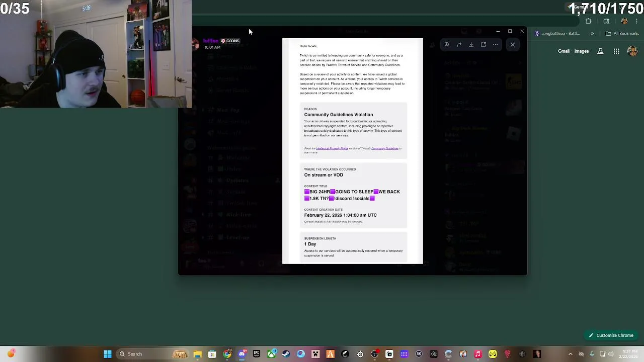Open Steam from taskbar
The width and height of the screenshot is (644, 362).
(x=286, y=354)
